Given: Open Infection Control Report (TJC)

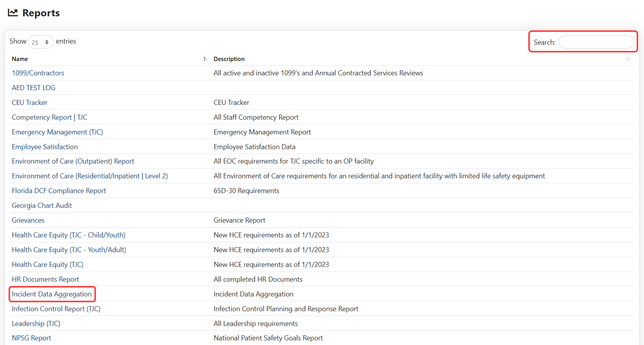Looking at the screenshot, I should pyautogui.click(x=56, y=309).
